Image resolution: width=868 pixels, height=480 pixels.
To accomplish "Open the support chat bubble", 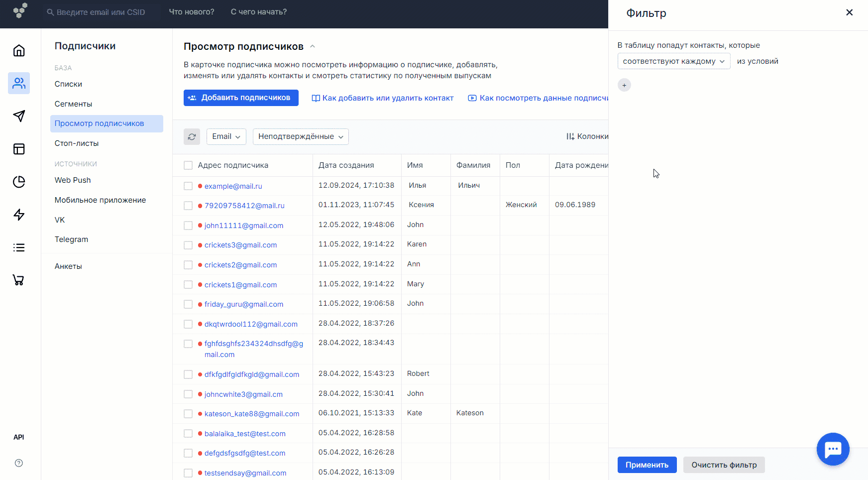I will 833,449.
